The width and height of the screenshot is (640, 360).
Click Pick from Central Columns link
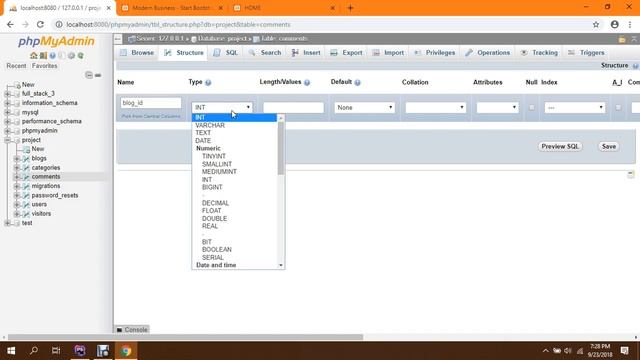pyautogui.click(x=151, y=116)
